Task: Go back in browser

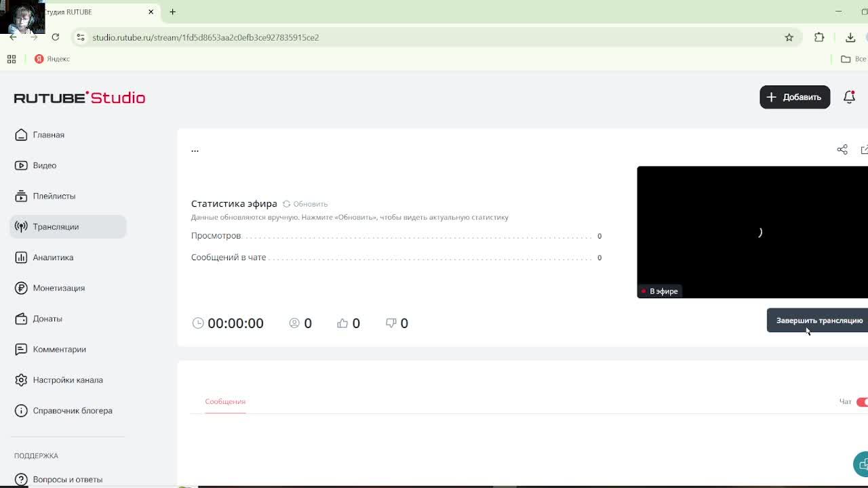Action: coord(13,37)
